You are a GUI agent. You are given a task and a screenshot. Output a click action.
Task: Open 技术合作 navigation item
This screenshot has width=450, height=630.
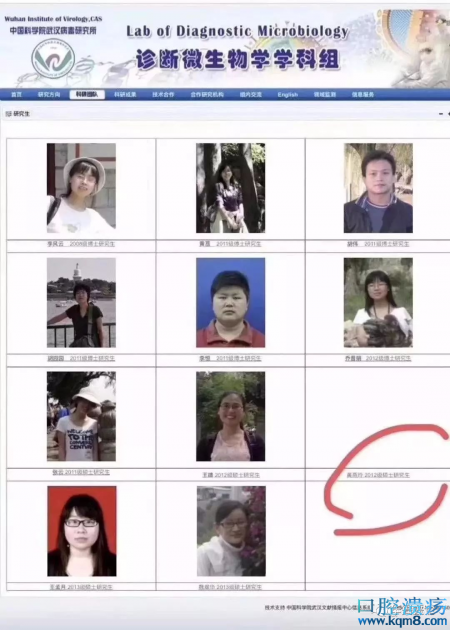163,94
